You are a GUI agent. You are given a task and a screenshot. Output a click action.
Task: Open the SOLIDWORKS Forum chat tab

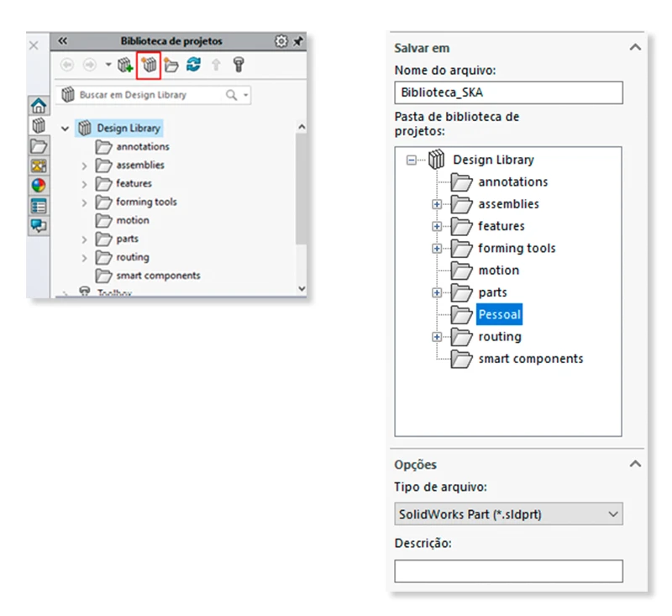pos(39,226)
